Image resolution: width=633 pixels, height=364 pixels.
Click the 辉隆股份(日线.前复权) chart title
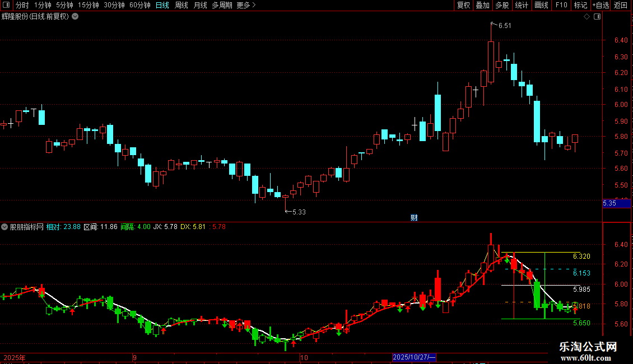click(35, 17)
